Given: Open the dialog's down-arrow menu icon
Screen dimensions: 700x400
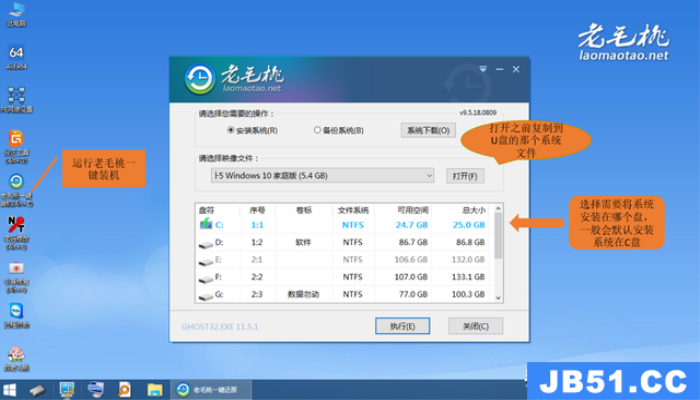Looking at the screenshot, I should click(483, 69).
